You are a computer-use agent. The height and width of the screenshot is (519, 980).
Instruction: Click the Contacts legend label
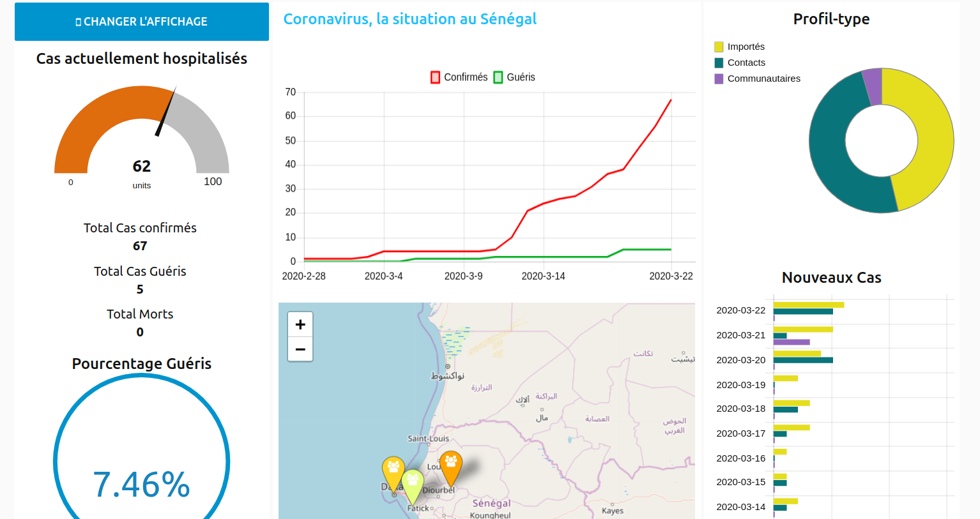pos(746,63)
